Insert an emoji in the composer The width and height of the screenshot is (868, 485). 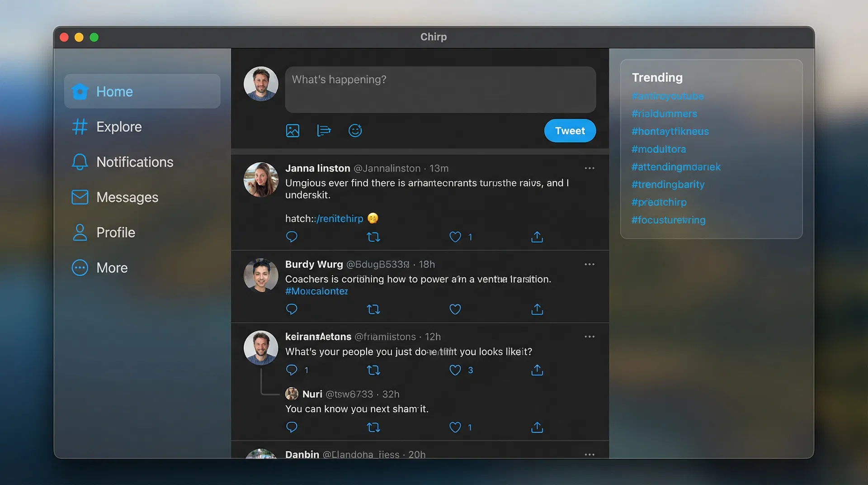[x=355, y=131]
